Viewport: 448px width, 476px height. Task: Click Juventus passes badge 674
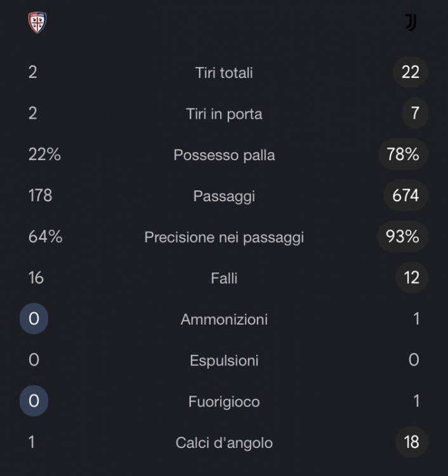(x=405, y=195)
